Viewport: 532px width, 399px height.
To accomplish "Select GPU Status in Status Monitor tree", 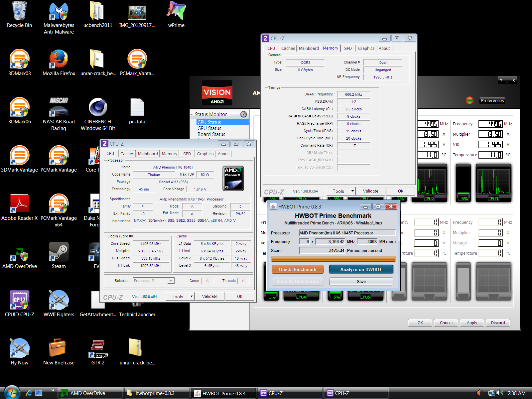I will point(209,128).
